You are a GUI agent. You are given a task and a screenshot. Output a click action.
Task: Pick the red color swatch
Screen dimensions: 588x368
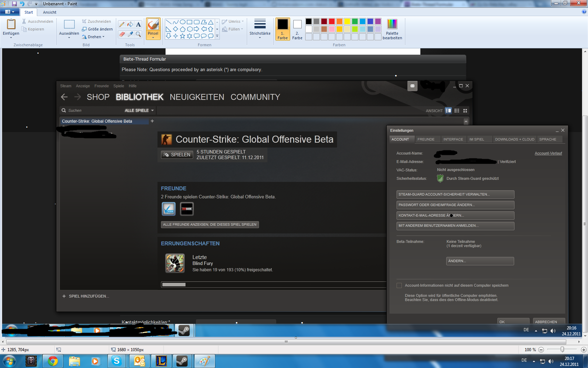(332, 21)
